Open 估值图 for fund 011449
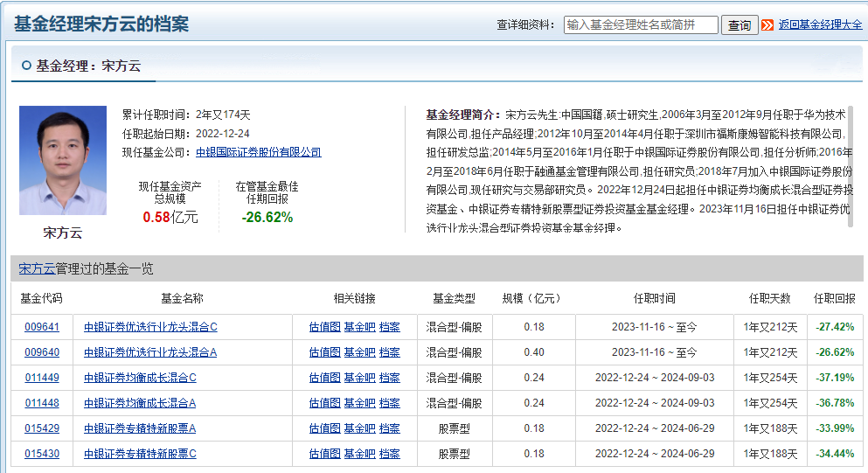The height and width of the screenshot is (473, 868). point(324,378)
